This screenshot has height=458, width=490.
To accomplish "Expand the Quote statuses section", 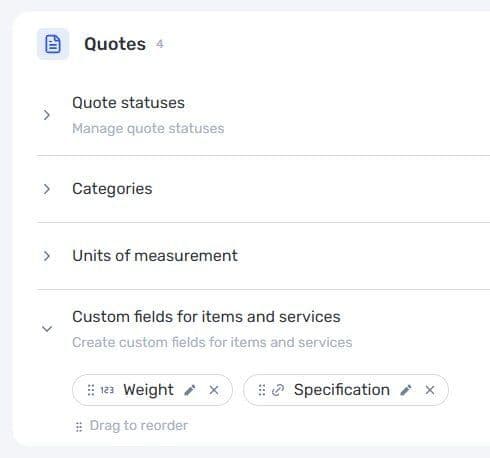I will tap(47, 115).
